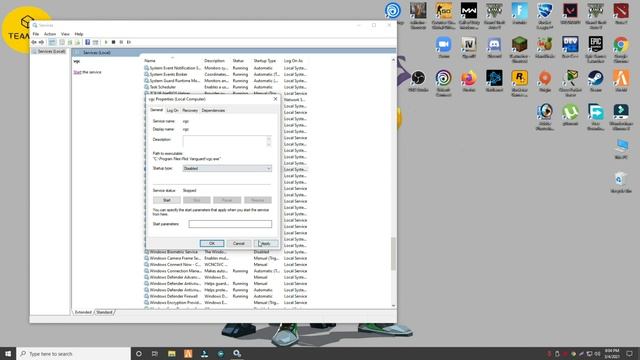
Task: Open the Wondershare Filmora desktop icon
Action: point(621,117)
